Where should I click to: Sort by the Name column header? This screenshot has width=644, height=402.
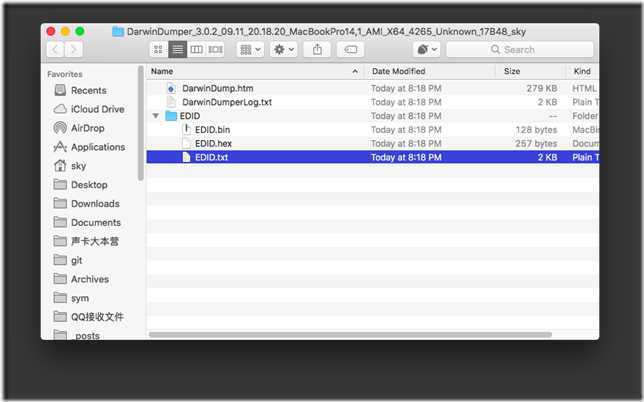click(255, 71)
